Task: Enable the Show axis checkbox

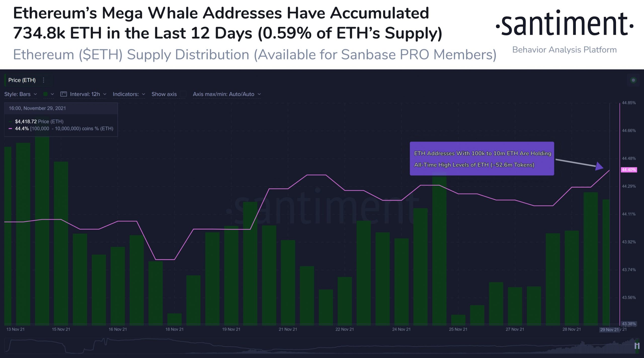Action: tap(183, 94)
